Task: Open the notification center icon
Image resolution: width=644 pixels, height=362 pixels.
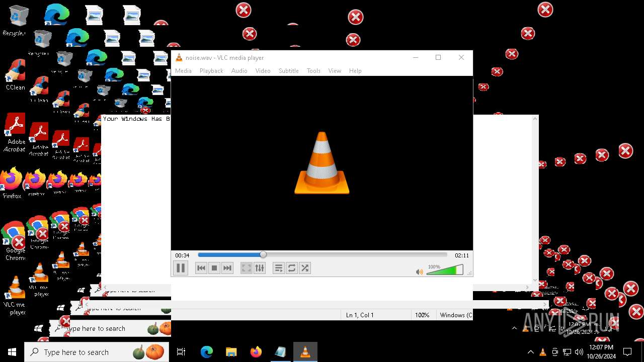Action: click(x=627, y=352)
